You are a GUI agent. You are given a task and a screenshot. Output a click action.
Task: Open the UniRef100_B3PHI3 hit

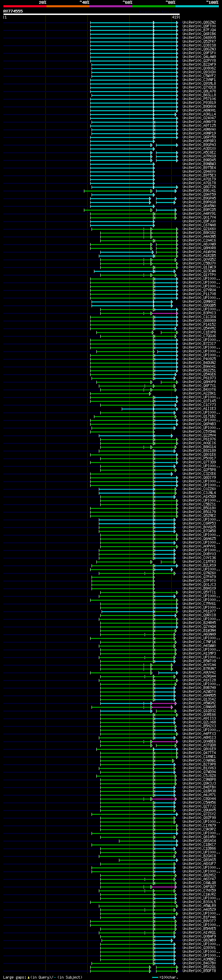(199, 313)
